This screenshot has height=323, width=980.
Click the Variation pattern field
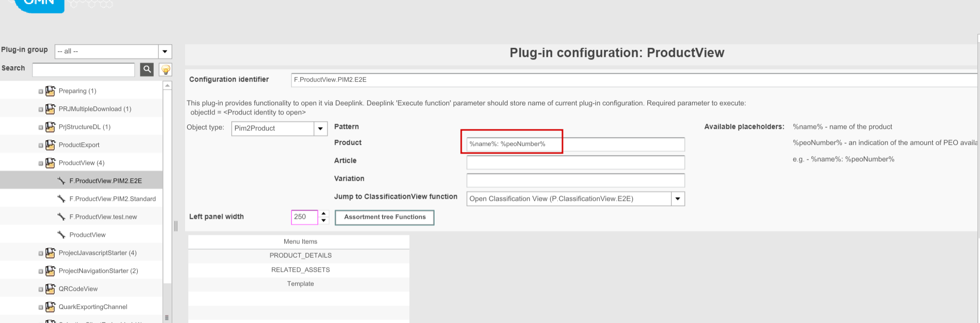(575, 180)
